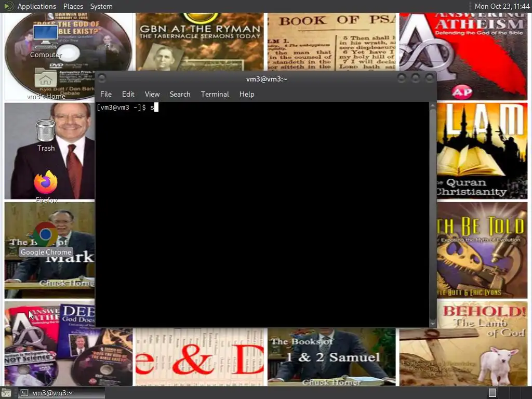The image size is (532, 399).
Task: Click the terminal window menu button at title bar left
Action: coord(102,78)
